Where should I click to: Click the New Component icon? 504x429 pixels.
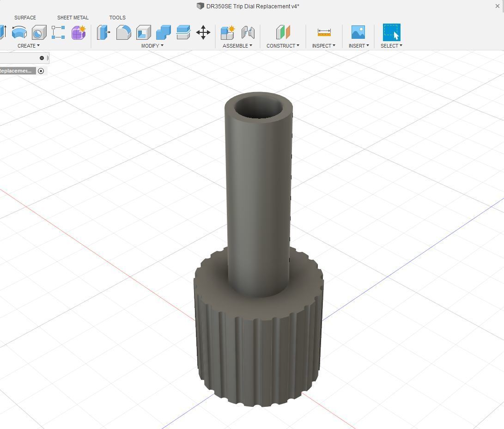pyautogui.click(x=228, y=32)
